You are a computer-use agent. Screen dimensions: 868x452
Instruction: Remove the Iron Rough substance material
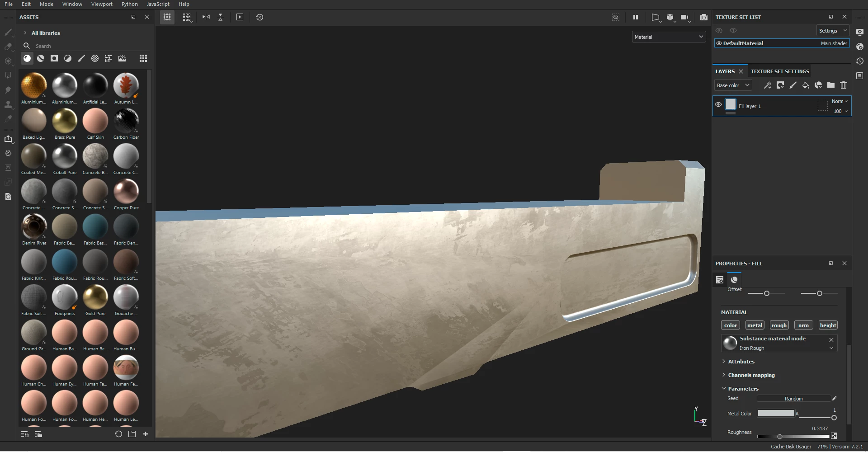click(x=831, y=339)
